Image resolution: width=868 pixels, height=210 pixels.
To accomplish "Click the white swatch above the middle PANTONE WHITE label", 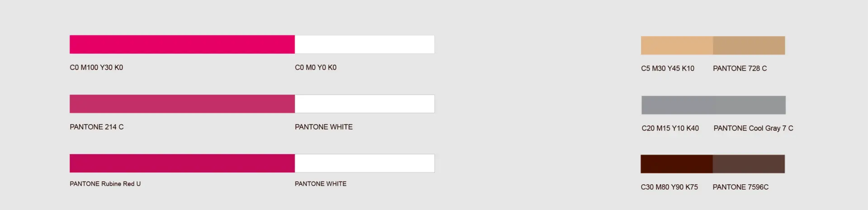I will click(364, 104).
